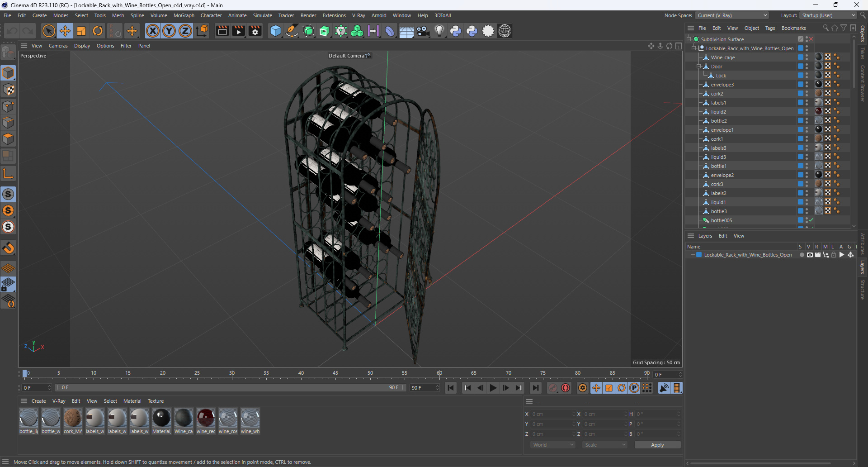Screen dimensions: 868x467
Task: Toggle Z axis lock
Action: tap(185, 31)
